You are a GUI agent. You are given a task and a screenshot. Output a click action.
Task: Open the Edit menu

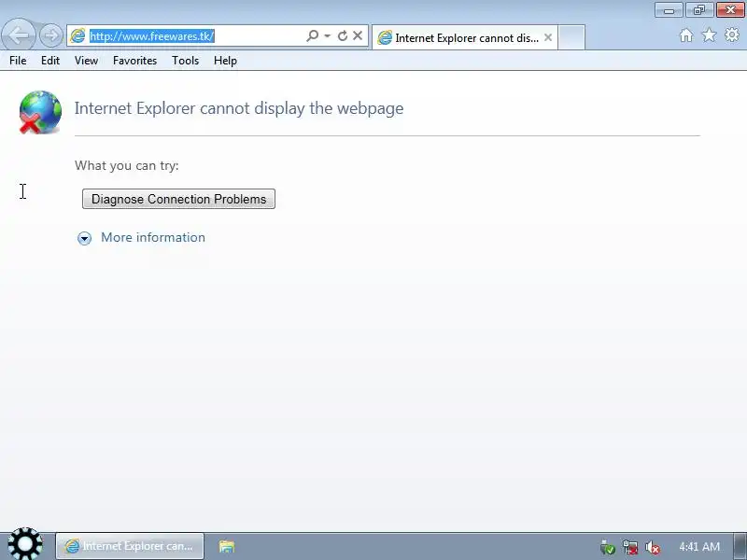(50, 61)
